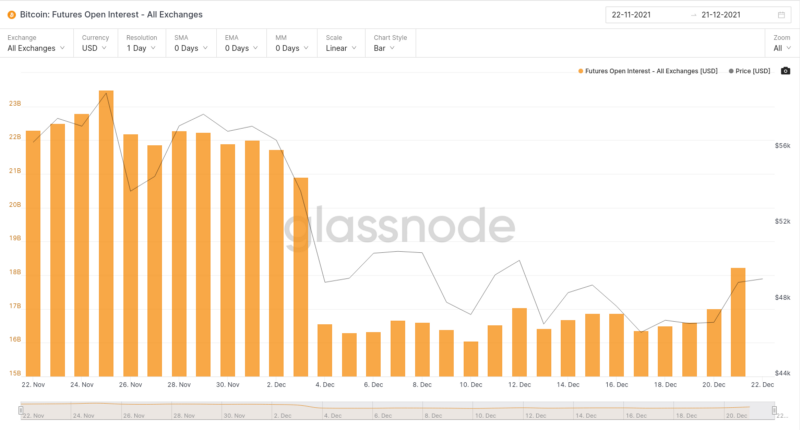This screenshot has width=800, height=430.
Task: Open the Zoom All dropdown
Action: pos(781,48)
